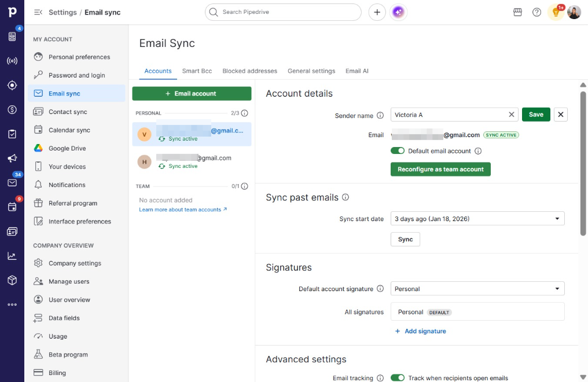The width and height of the screenshot is (588, 382).
Task: Open the Mail icon with badge 34
Action: point(12,182)
